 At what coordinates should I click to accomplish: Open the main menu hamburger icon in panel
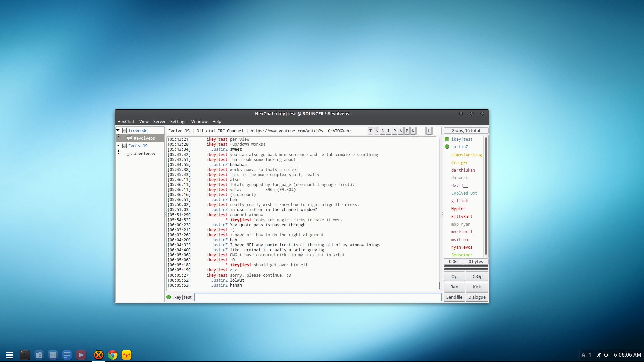click(x=10, y=355)
